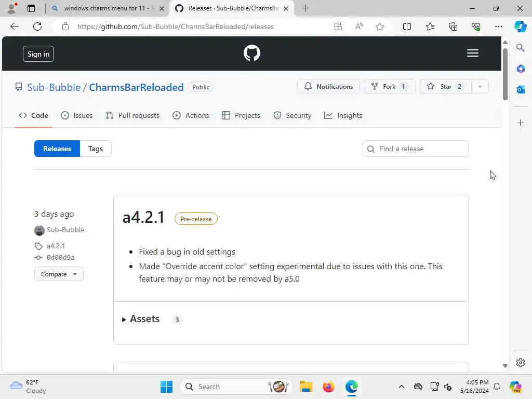Open the Favorites list
This screenshot has height=399, width=532.
430,26
